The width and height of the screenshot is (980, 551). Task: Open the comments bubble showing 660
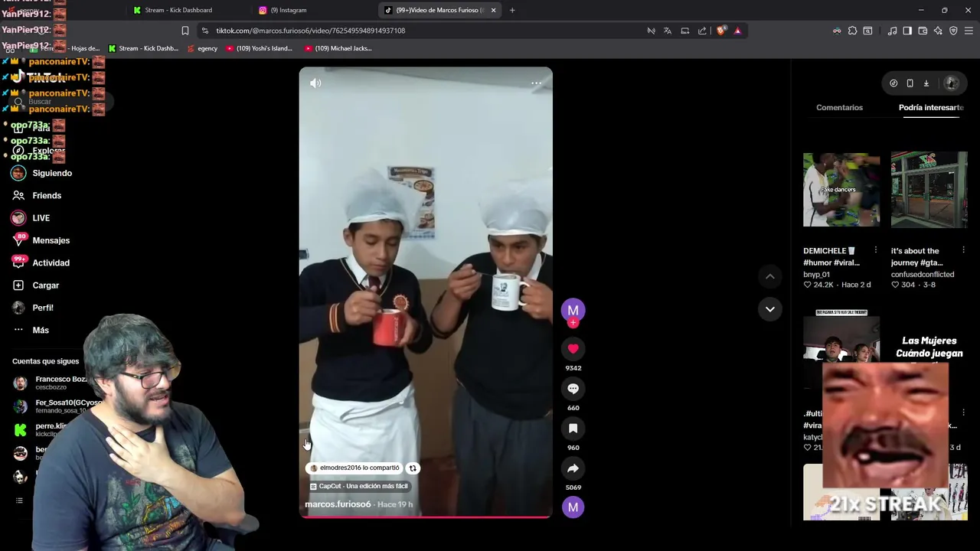(x=573, y=389)
